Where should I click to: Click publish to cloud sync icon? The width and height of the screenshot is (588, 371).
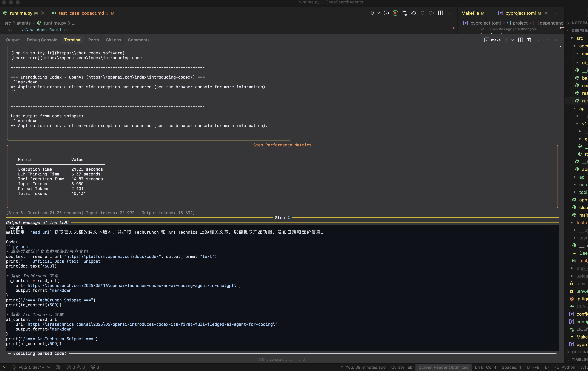[49, 367]
